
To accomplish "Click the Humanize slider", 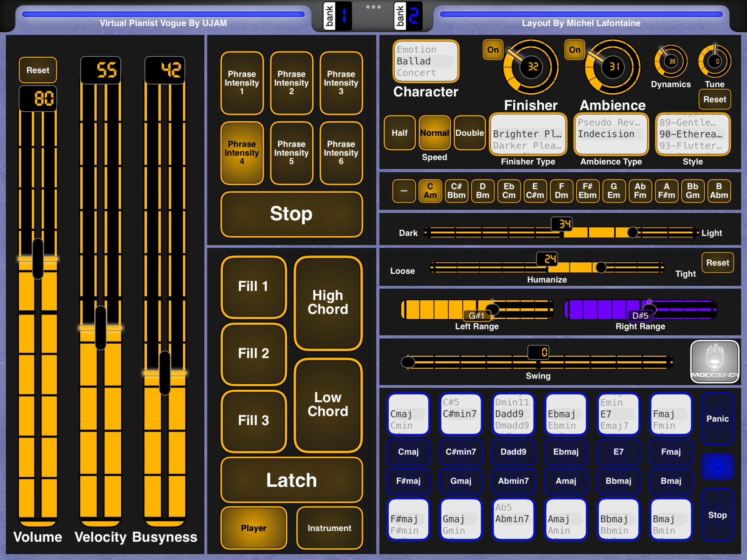I will [547, 267].
